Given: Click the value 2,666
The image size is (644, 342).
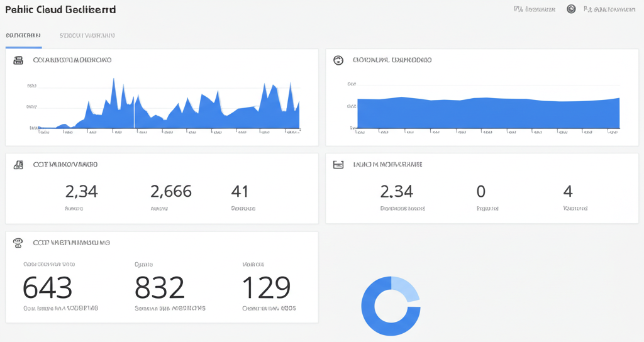Looking at the screenshot, I should pyautogui.click(x=171, y=191).
